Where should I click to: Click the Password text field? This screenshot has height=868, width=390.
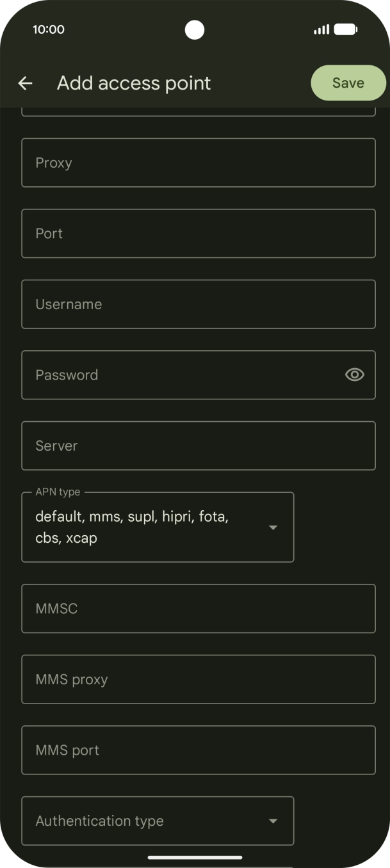click(179, 374)
